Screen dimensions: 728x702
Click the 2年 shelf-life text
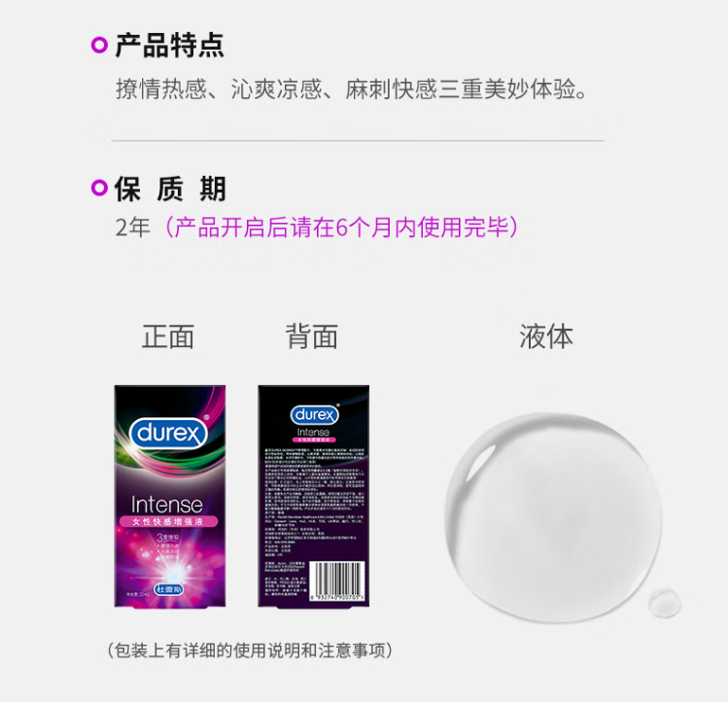pyautogui.click(x=133, y=228)
